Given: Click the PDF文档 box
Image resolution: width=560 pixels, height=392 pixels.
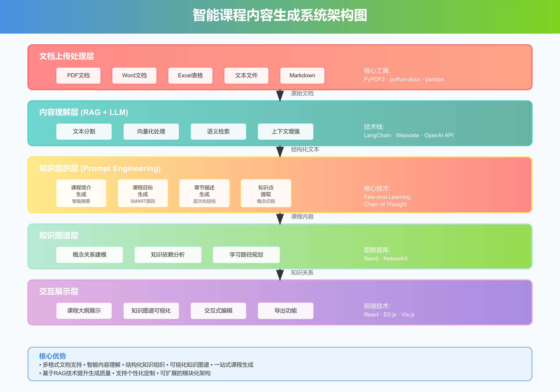Looking at the screenshot, I should click(78, 76).
